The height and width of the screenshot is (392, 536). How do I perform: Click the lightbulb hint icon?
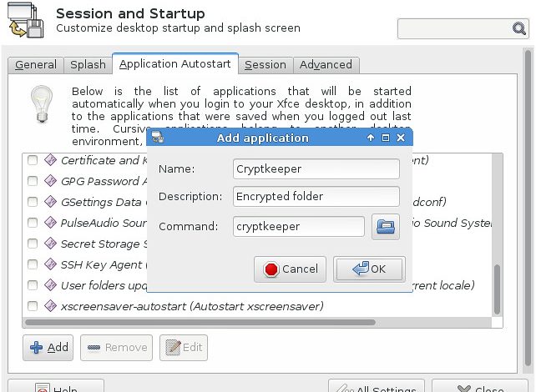[42, 103]
